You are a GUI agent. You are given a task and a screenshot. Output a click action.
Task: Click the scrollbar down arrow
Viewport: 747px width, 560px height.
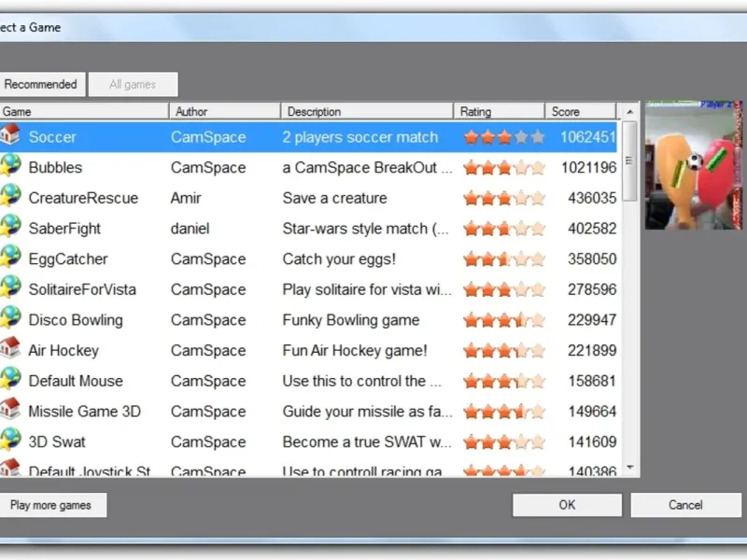[629, 468]
